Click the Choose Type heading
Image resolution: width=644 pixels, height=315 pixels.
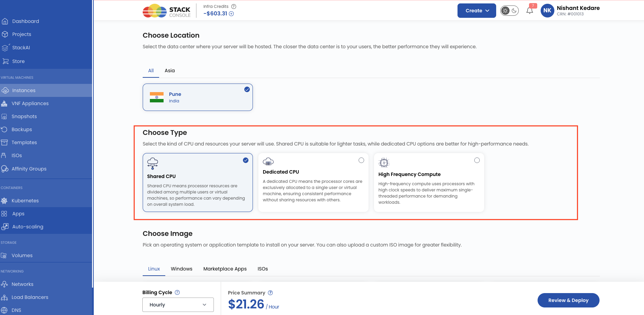tap(165, 133)
